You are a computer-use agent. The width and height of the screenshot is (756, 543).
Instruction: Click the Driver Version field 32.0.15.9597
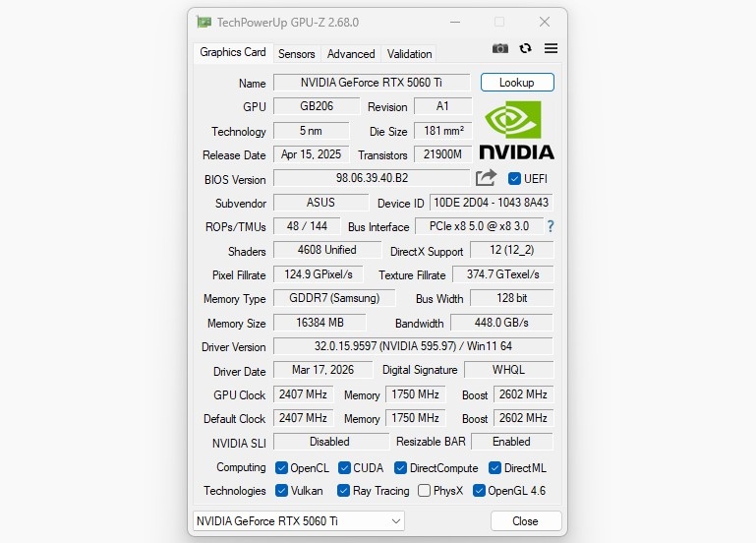click(413, 345)
